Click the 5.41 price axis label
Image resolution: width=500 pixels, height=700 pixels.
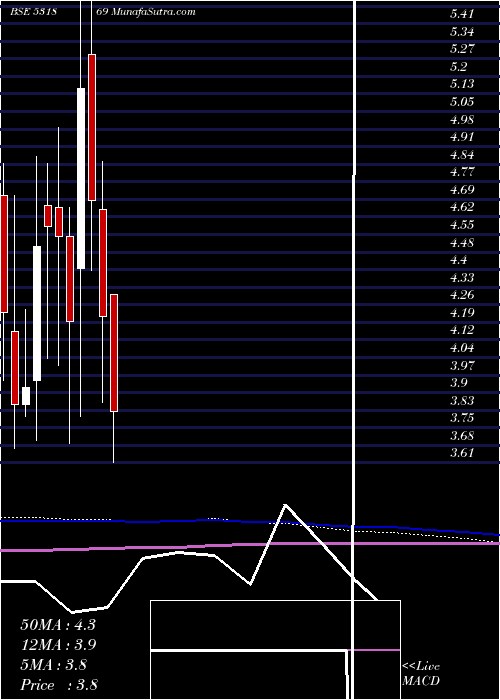point(462,14)
